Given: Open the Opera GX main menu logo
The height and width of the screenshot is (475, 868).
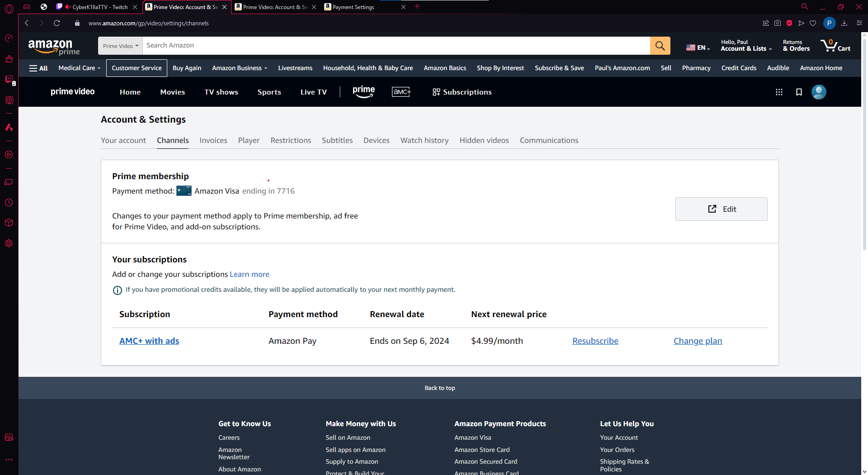Looking at the screenshot, I should point(9,9).
